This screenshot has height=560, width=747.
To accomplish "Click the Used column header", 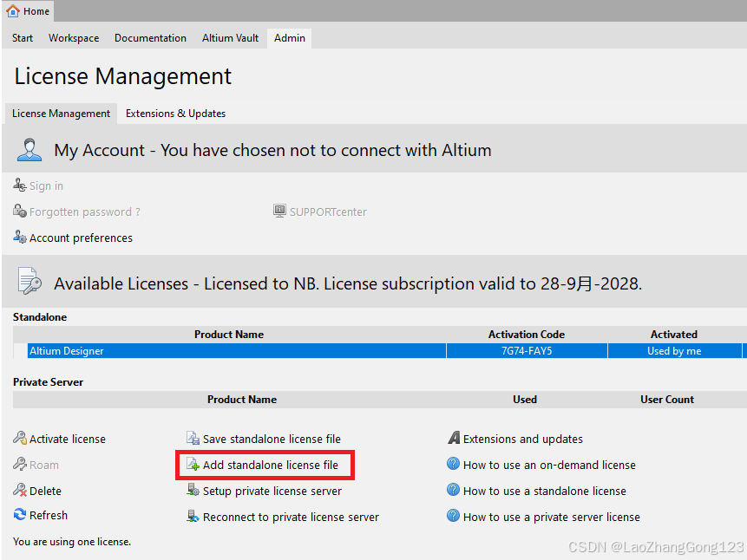I will tap(525, 399).
